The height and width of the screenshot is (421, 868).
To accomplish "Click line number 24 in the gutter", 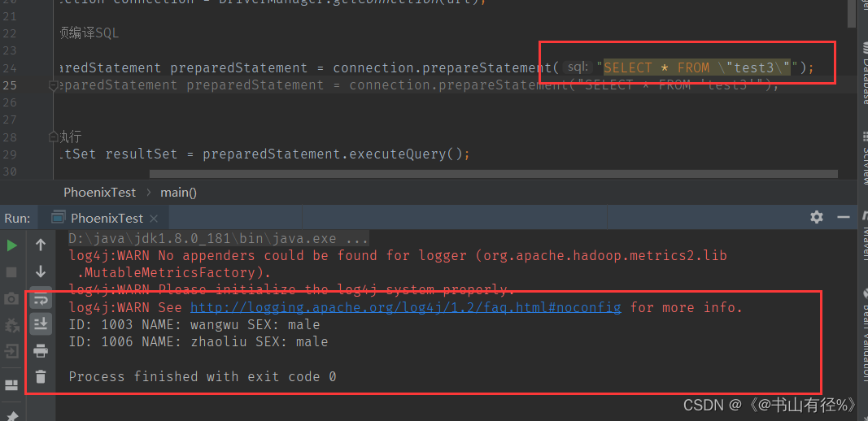I will coord(9,68).
